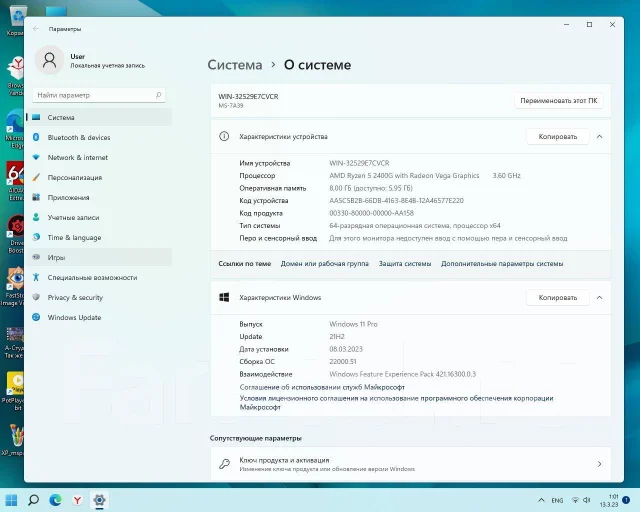The image size is (640, 512).
Task: Click the Учетные записи person icon
Action: click(x=36, y=217)
